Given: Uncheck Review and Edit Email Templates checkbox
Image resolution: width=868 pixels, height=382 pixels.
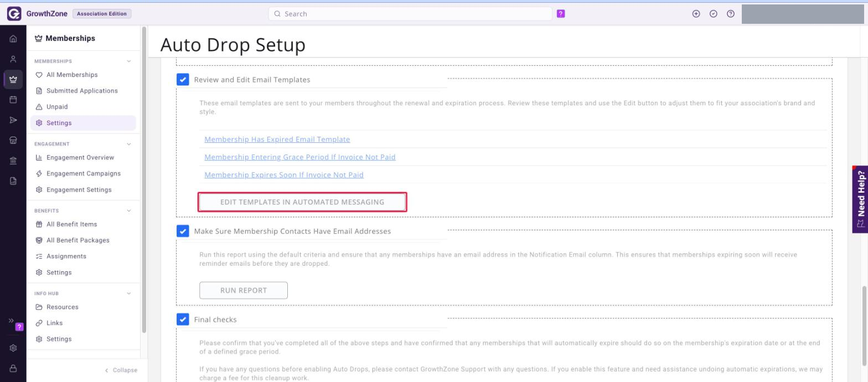Looking at the screenshot, I should point(183,80).
